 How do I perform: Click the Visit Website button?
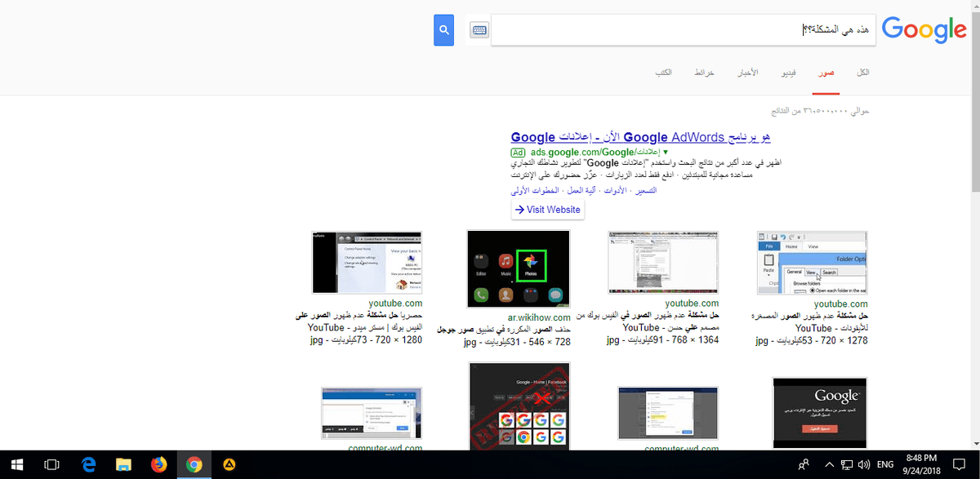coord(547,210)
